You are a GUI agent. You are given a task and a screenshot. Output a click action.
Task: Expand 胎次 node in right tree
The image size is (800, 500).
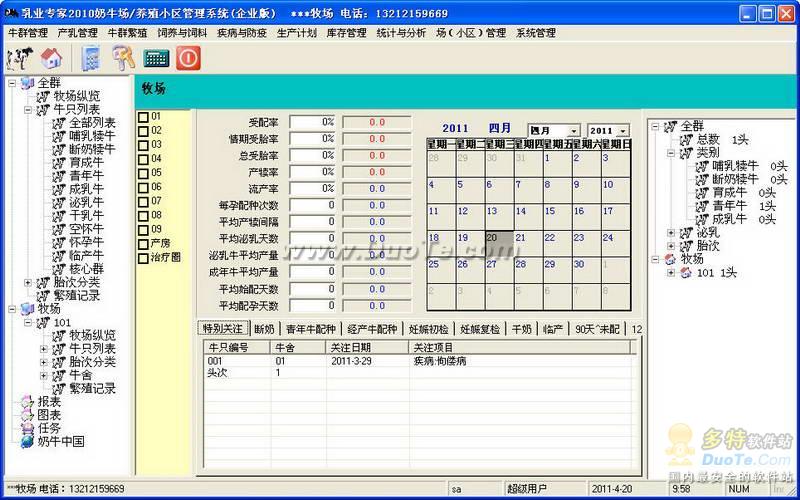[671, 246]
